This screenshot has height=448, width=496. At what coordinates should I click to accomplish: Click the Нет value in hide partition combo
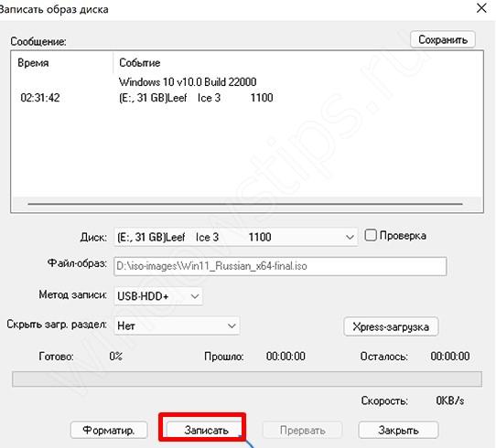click(126, 325)
